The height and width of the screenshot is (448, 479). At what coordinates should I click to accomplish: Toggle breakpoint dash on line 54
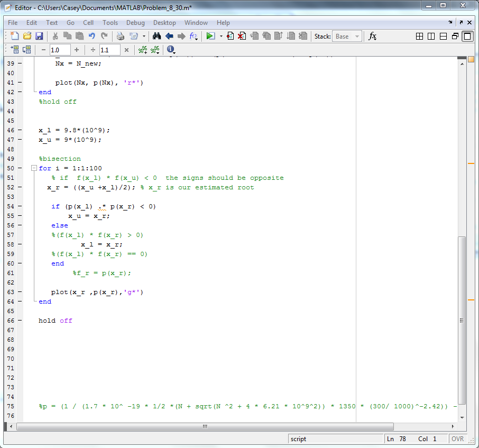point(20,206)
